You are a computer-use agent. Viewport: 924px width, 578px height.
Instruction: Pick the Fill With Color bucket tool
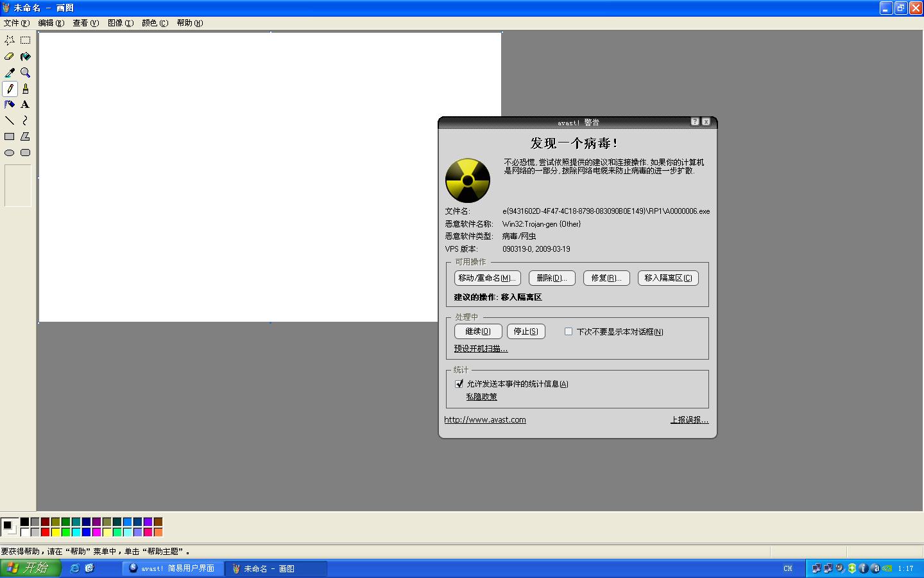pyautogui.click(x=26, y=57)
